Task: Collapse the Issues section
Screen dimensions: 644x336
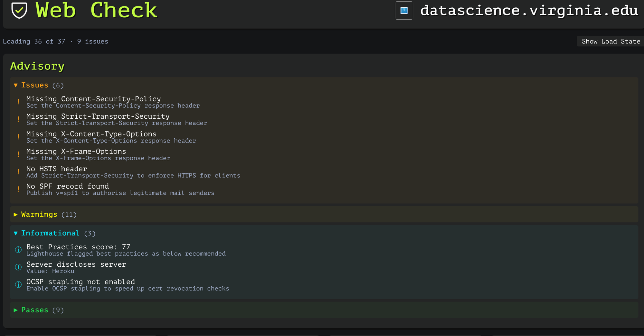Action: [39, 85]
